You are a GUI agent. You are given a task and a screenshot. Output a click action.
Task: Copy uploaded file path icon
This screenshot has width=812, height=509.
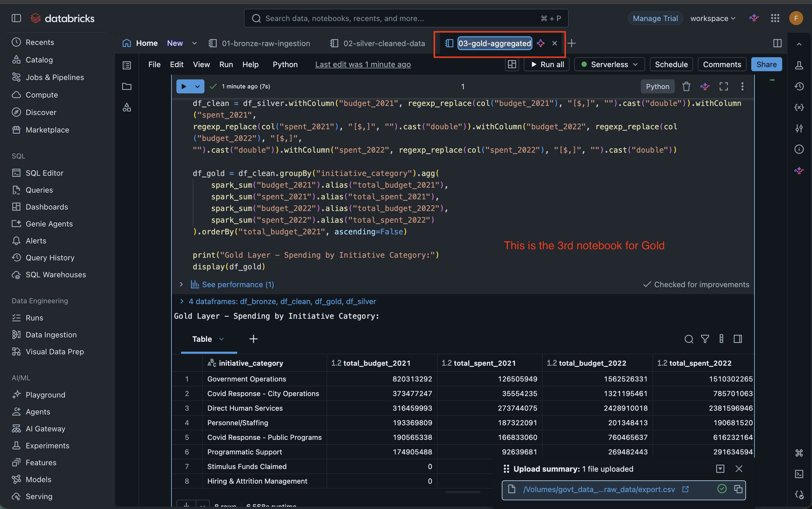pos(738,489)
